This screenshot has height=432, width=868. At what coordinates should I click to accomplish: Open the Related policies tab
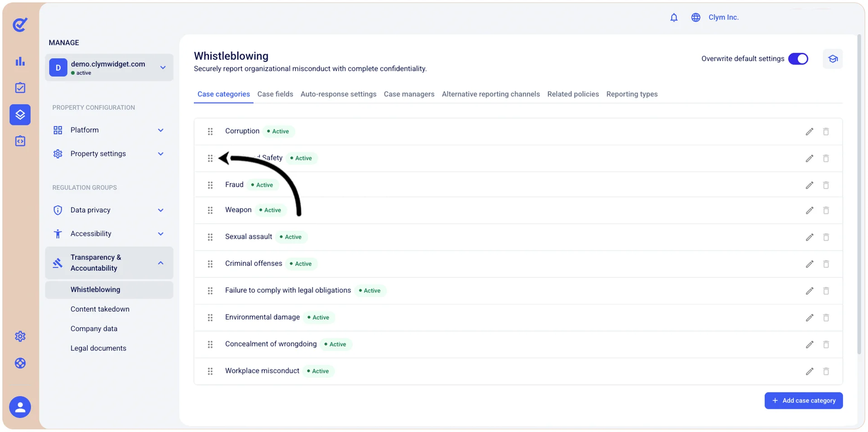click(x=573, y=94)
